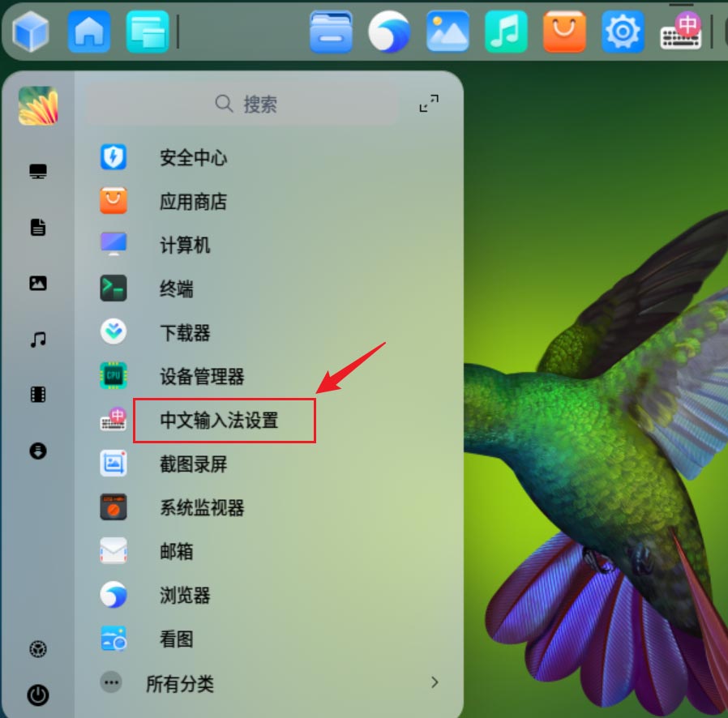Click the power button in the sidebar

click(x=38, y=694)
